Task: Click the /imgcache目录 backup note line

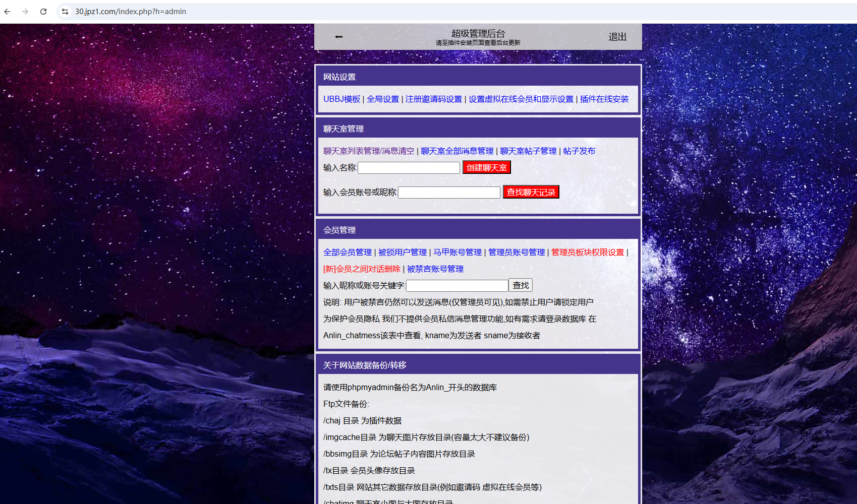Action: pos(426,437)
